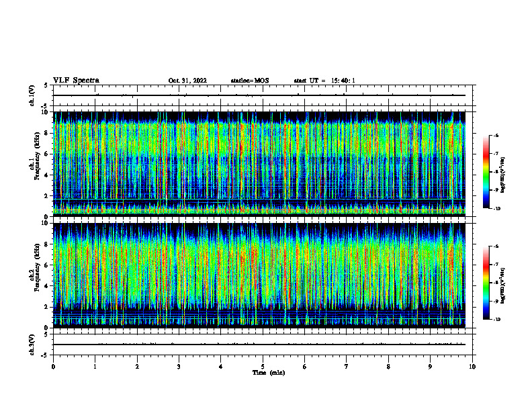The image size is (532, 411).
Task: Click the time axis tick label '0'
Action: [53, 367]
